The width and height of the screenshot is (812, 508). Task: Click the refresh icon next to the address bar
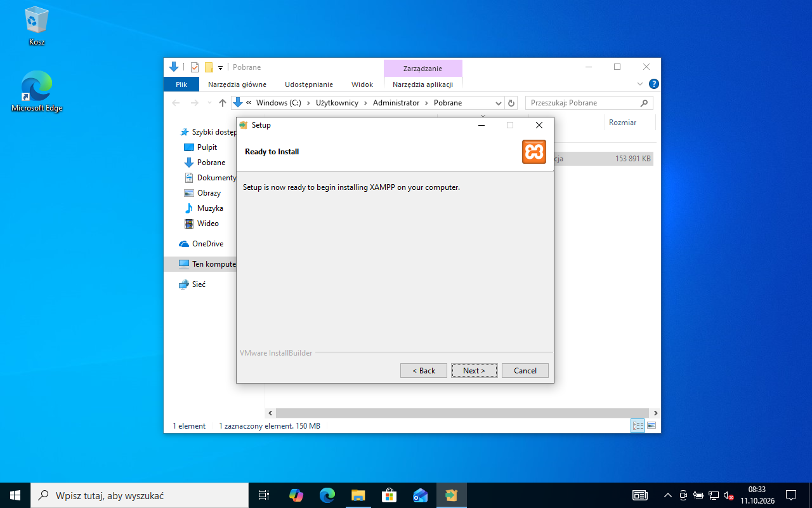(512, 103)
